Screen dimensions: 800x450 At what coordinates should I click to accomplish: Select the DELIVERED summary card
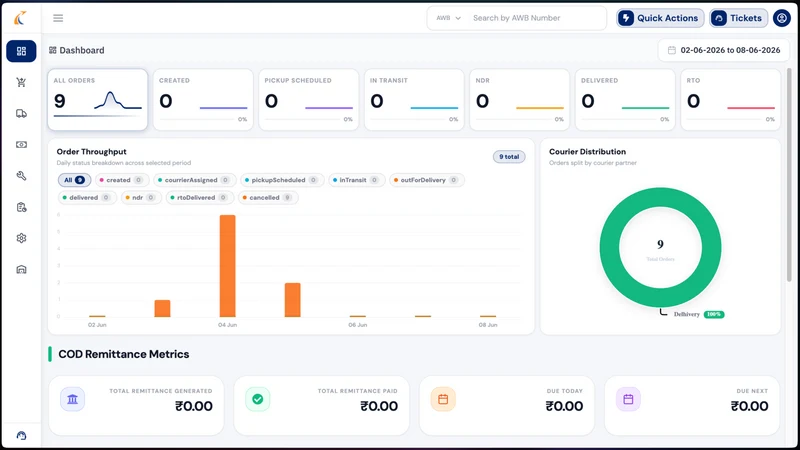625,99
